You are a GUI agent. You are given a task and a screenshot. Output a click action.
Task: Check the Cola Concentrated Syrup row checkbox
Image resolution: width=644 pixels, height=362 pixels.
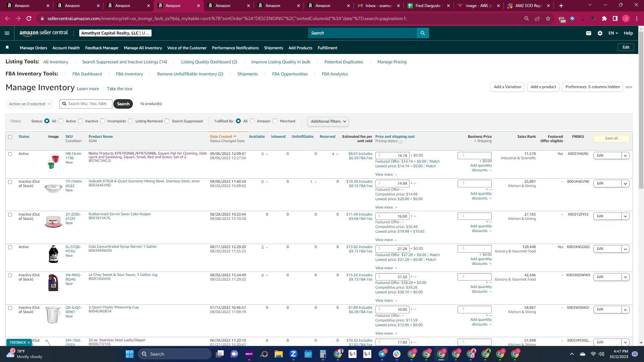pyautogui.click(x=10, y=247)
